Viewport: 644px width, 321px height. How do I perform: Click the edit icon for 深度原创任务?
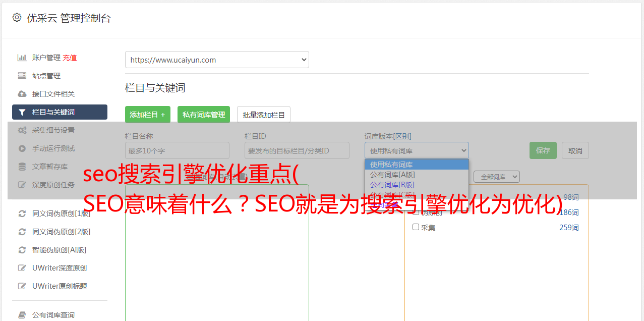[22, 185]
